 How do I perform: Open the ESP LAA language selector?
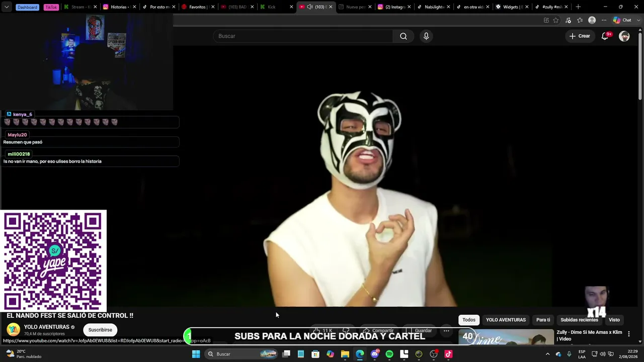(582, 354)
